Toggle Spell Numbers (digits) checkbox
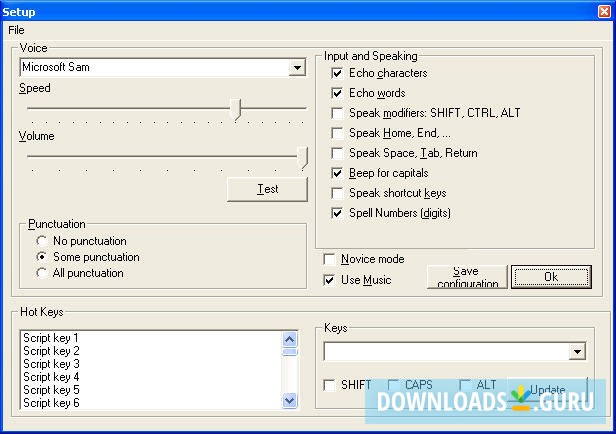Screen dimensions: 616x434 (x=337, y=213)
